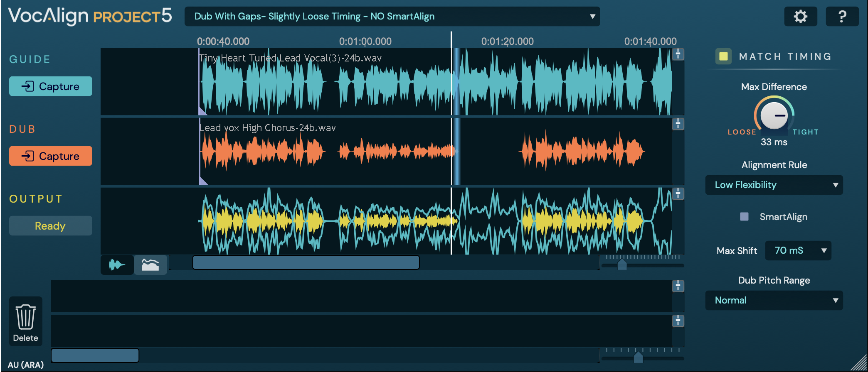868x372 pixels.
Task: Click the Max Difference knob
Action: coord(774,116)
